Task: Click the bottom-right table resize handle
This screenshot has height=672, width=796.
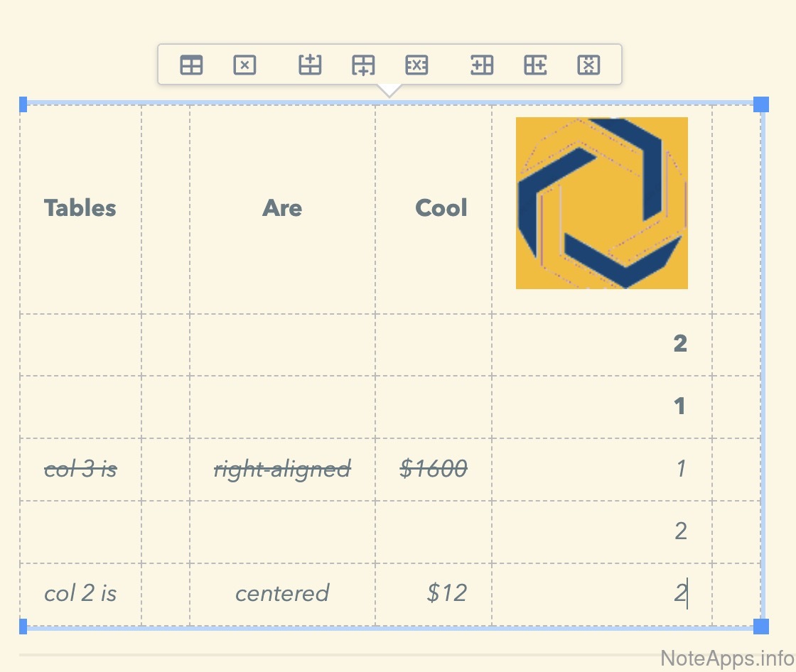Action: pyautogui.click(x=760, y=626)
